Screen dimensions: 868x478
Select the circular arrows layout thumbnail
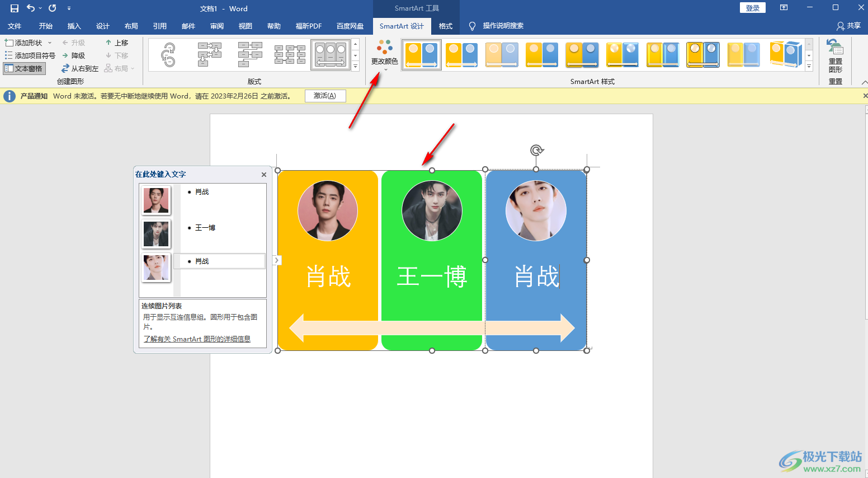coord(168,55)
